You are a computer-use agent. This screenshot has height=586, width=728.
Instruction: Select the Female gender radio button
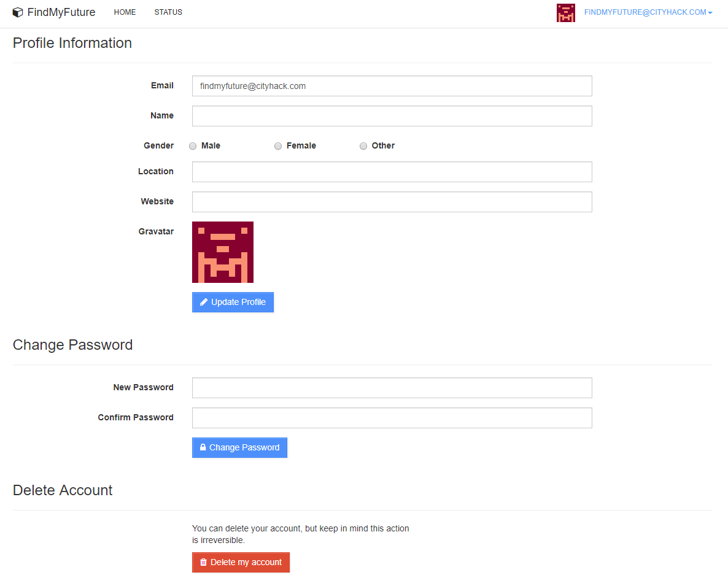pyautogui.click(x=278, y=146)
